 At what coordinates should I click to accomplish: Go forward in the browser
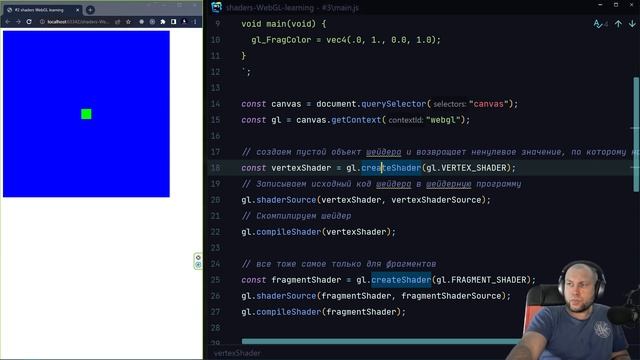(18, 22)
